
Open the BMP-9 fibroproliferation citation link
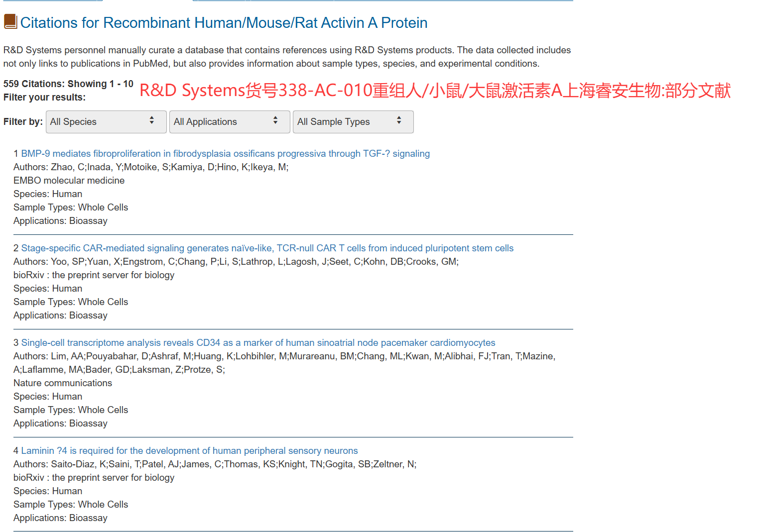pyautogui.click(x=225, y=154)
